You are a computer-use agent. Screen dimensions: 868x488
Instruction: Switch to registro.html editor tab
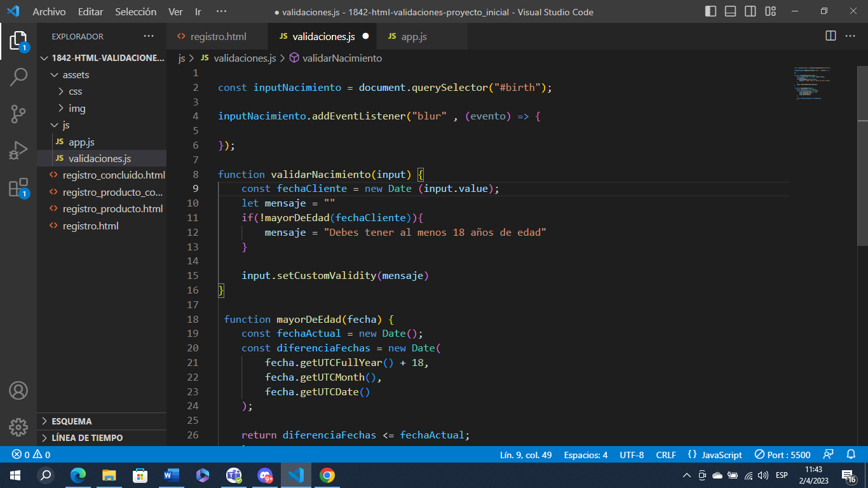[218, 36]
